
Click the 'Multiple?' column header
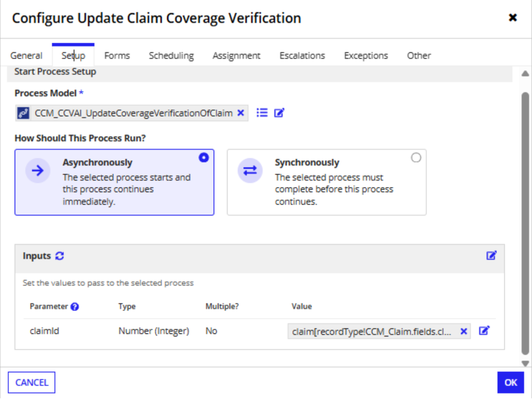coord(222,306)
